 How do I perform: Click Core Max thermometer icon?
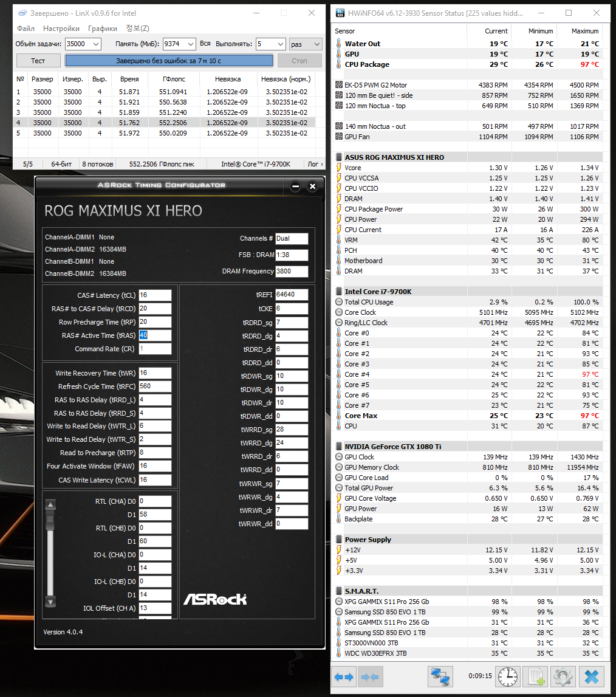pyautogui.click(x=338, y=416)
